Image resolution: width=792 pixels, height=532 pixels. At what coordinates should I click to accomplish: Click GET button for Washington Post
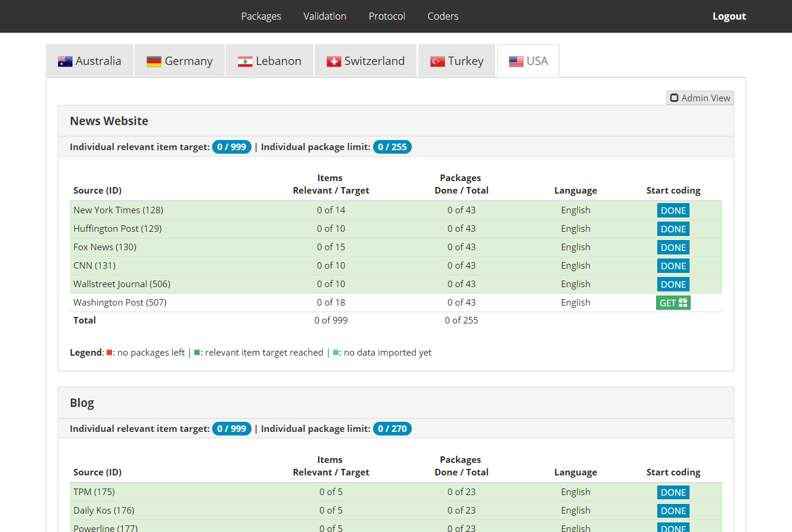[x=673, y=303]
